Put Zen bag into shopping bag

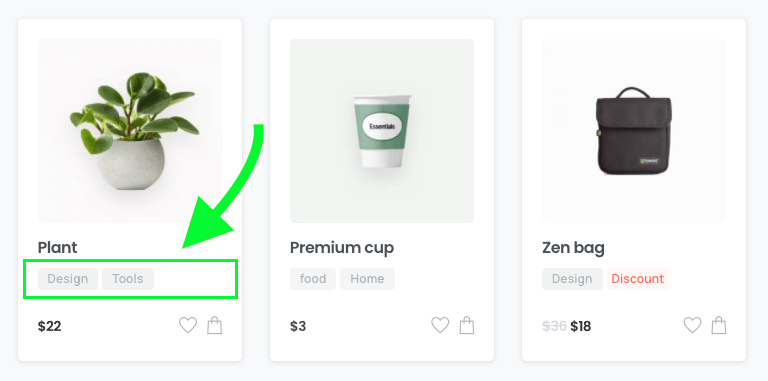pyautogui.click(x=719, y=325)
